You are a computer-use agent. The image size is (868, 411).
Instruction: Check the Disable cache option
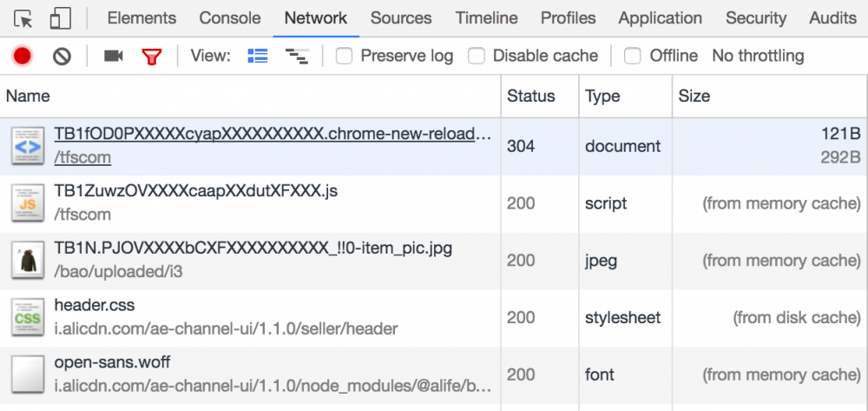tap(476, 56)
